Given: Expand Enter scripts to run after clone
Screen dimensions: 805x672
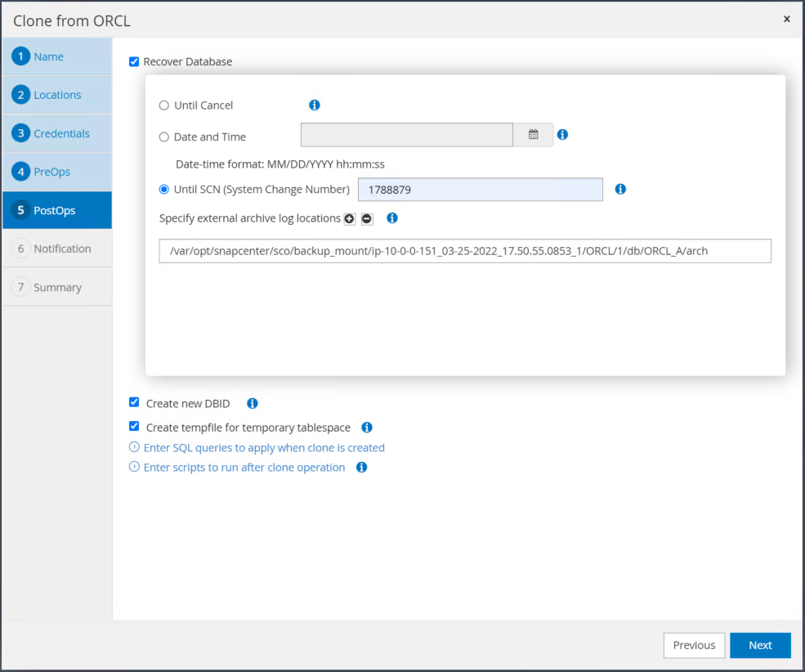Looking at the screenshot, I should [244, 468].
